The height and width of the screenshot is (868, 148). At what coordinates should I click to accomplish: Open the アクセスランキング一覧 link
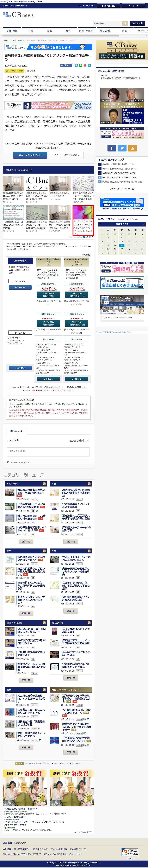(x=122, y=189)
